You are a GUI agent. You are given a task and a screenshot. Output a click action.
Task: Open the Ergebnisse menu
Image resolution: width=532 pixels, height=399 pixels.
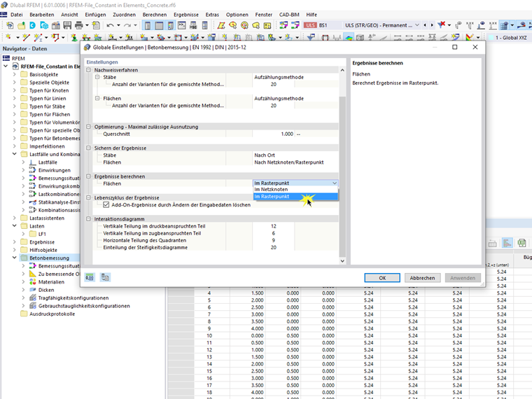click(186, 15)
